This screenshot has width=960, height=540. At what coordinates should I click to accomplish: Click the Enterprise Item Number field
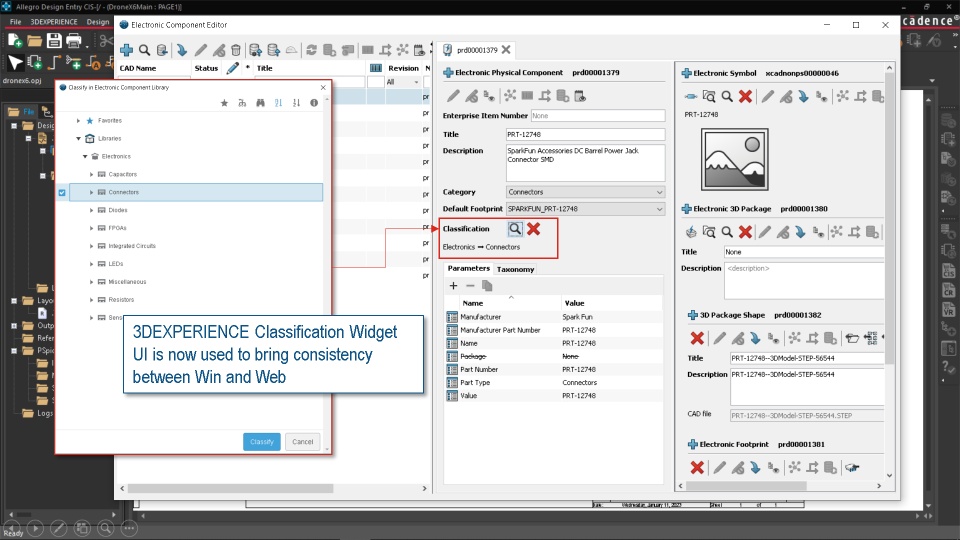pyautogui.click(x=598, y=116)
